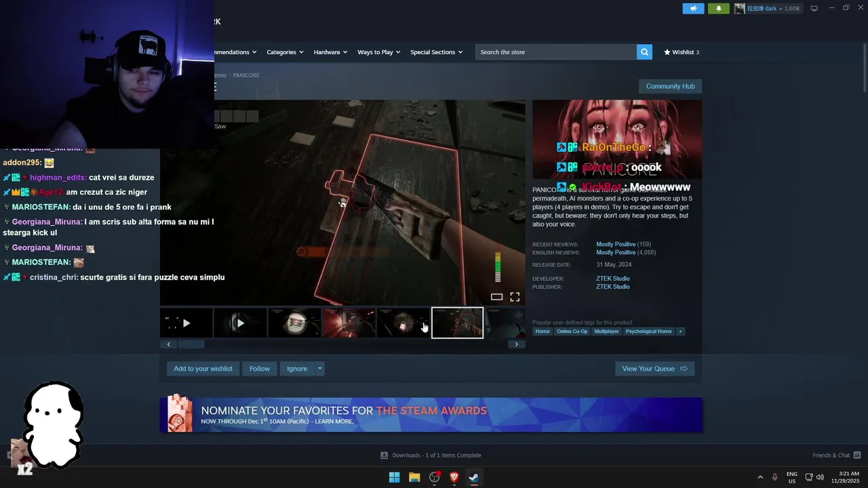868x488 pixels.
Task: Click the Ignore button
Action: [297, 369]
